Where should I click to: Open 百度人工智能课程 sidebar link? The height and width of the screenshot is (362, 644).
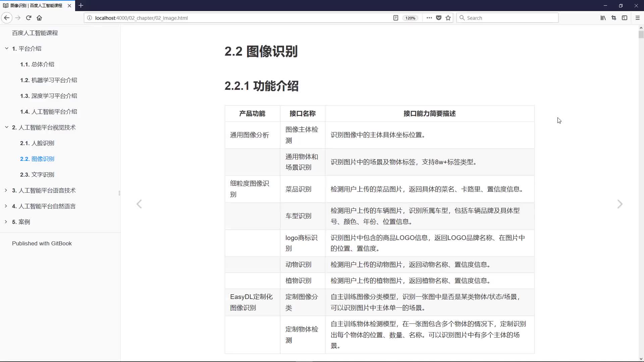(35, 33)
